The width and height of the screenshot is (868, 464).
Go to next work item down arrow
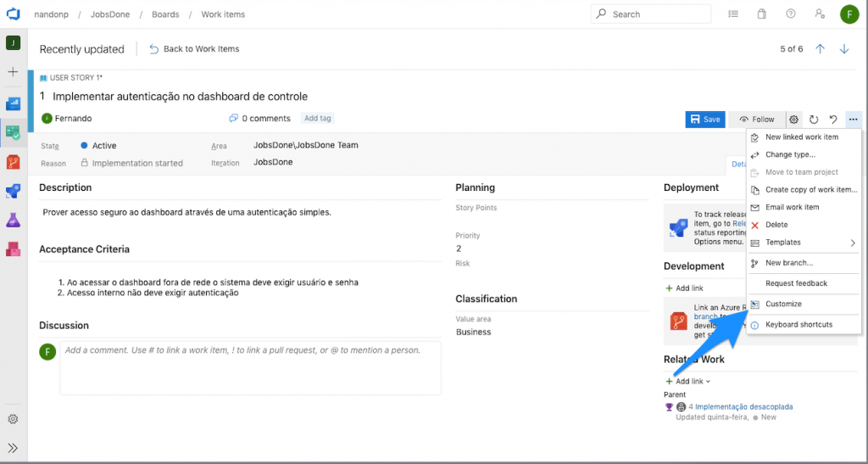click(844, 48)
